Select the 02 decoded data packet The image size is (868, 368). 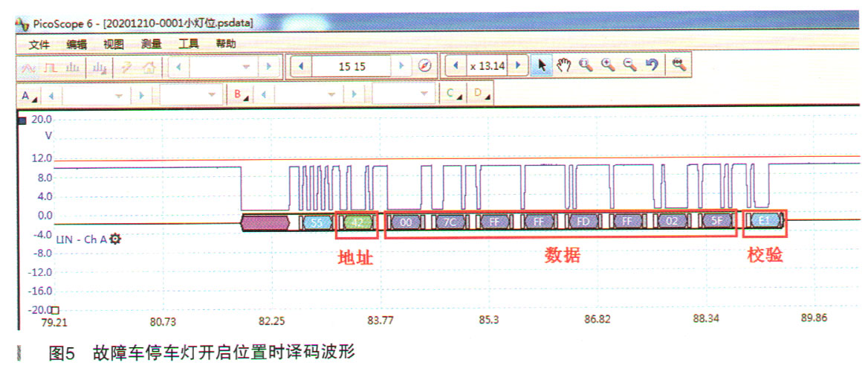pyautogui.click(x=672, y=222)
